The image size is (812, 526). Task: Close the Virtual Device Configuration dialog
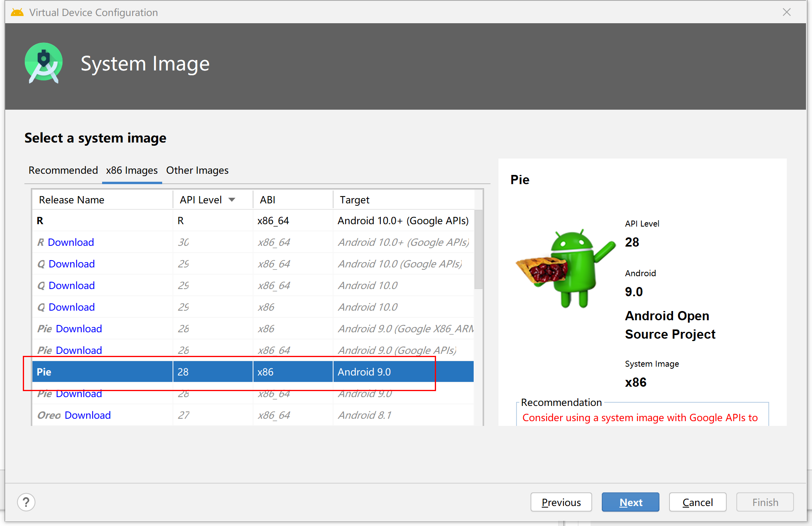coord(787,12)
